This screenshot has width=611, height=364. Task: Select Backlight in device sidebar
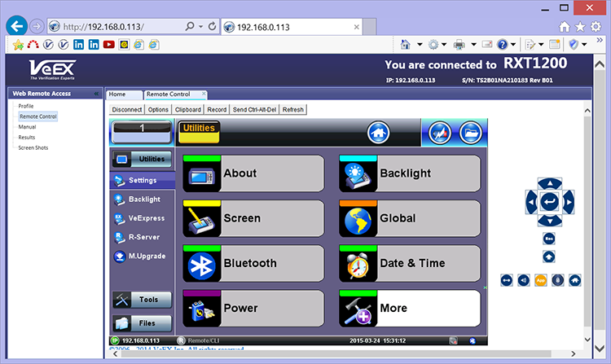point(143,200)
